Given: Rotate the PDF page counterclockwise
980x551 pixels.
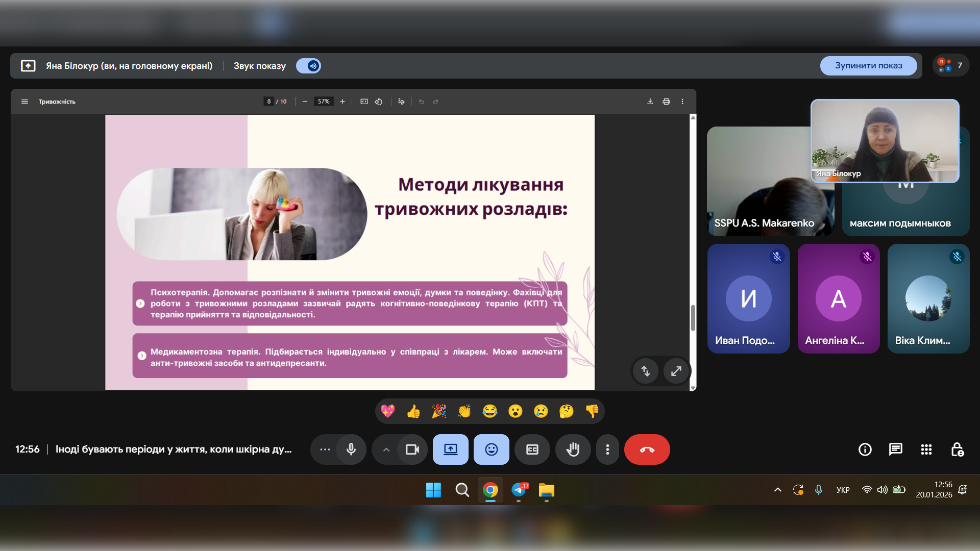Looking at the screenshot, I should pyautogui.click(x=378, y=102).
